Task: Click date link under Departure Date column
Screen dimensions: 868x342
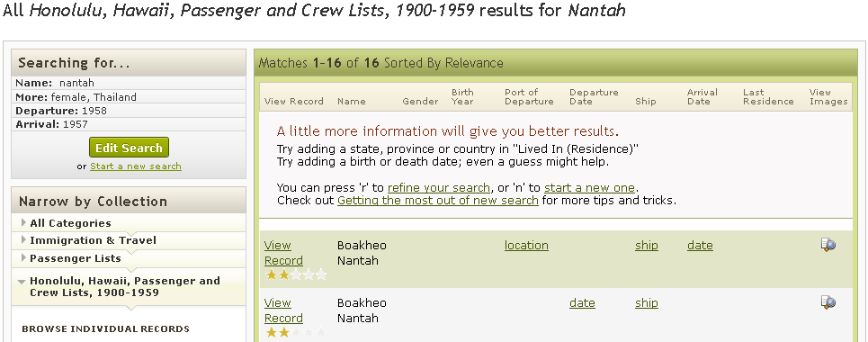Action: (x=582, y=303)
